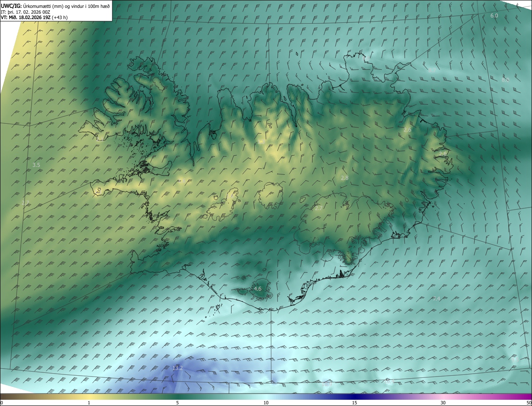Click the 50 tick label on the color scale
532x406 pixels.
[x=529, y=403]
